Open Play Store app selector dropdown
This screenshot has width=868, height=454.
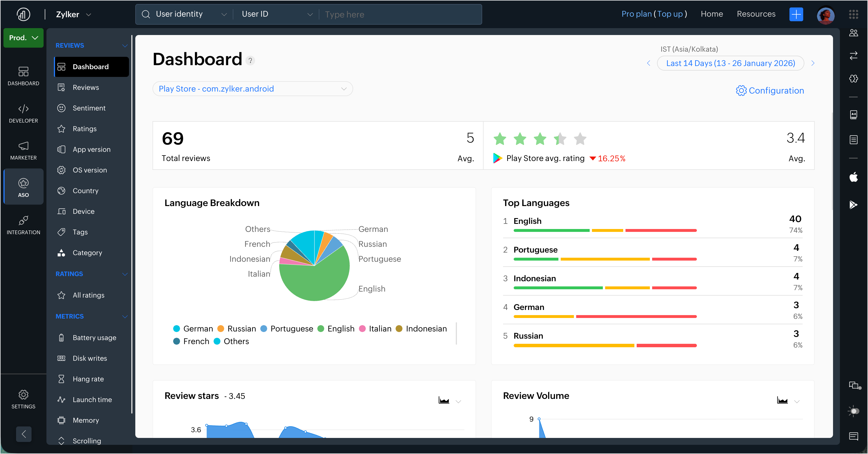(x=252, y=89)
